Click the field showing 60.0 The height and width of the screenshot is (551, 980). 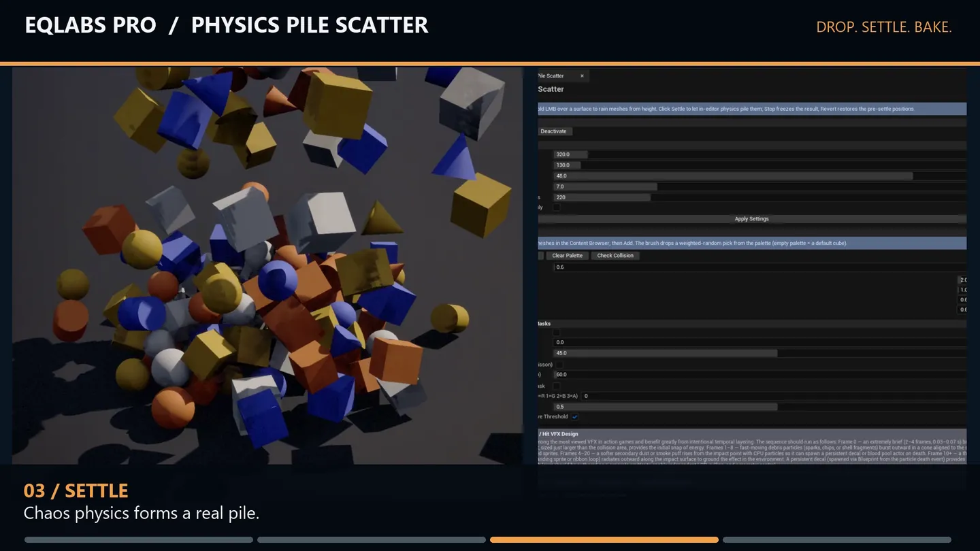759,375
